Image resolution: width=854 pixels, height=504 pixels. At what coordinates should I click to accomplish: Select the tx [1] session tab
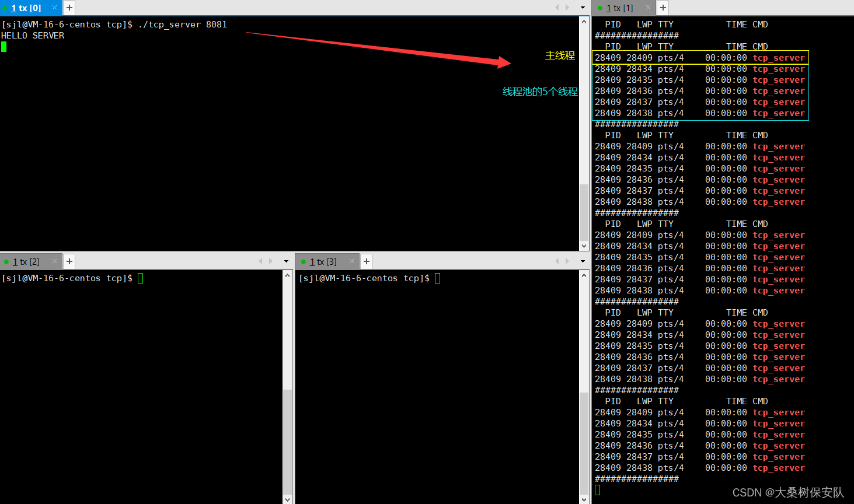[x=619, y=8]
